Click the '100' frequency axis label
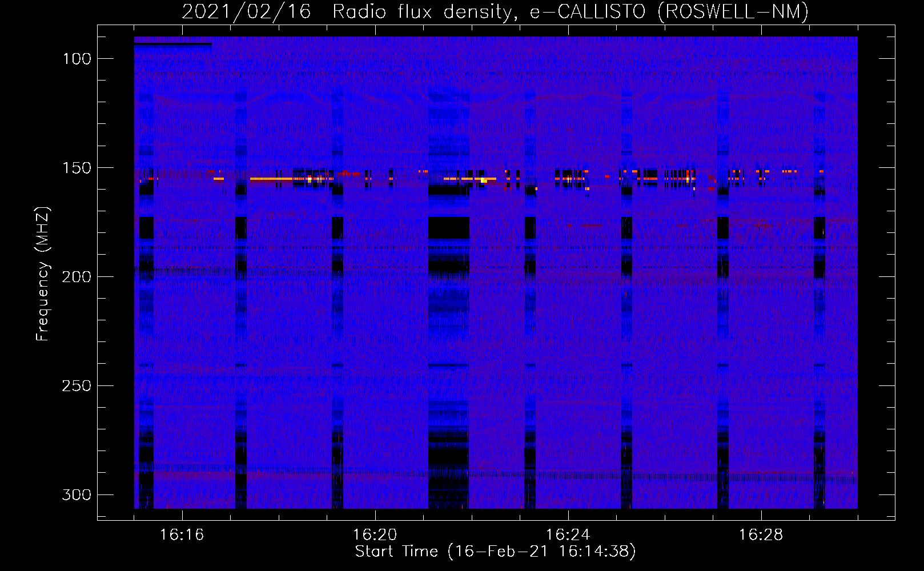 coord(77,59)
